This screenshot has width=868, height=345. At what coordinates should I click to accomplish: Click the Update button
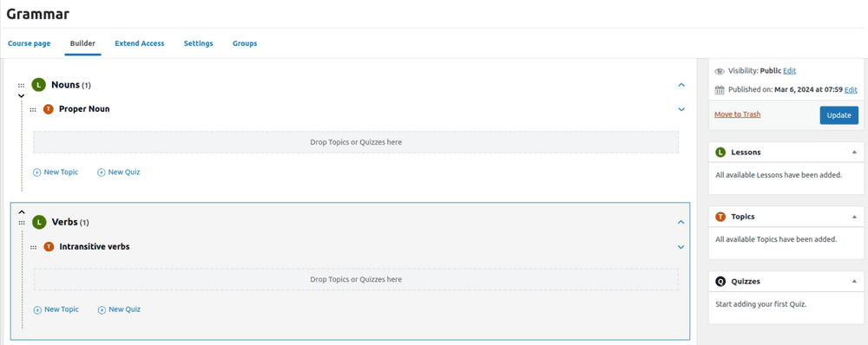tap(838, 115)
